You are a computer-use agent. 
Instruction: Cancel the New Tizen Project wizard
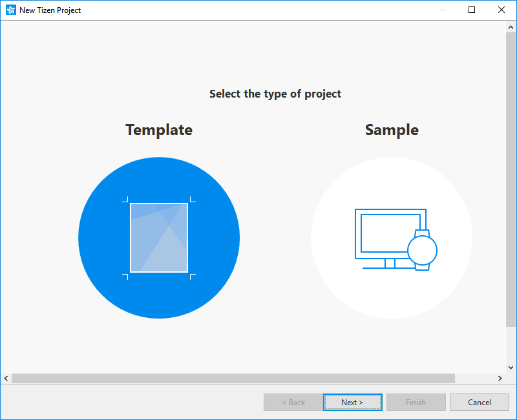tap(480, 402)
